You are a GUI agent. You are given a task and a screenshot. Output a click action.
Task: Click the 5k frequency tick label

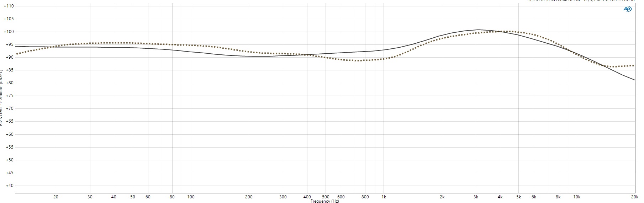pyautogui.click(x=519, y=197)
